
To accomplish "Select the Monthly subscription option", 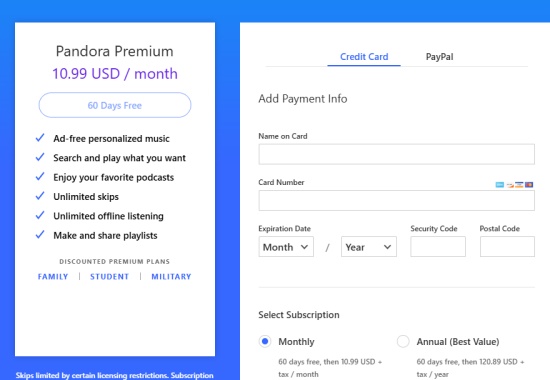I will [265, 341].
